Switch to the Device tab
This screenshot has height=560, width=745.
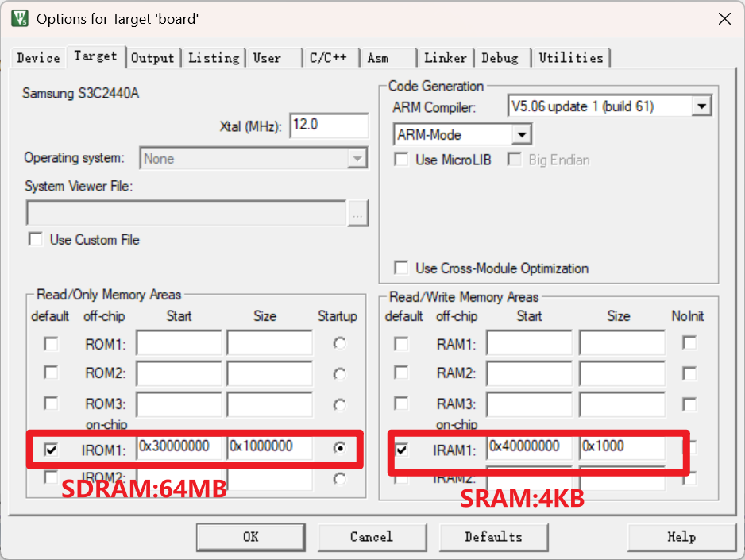click(38, 58)
